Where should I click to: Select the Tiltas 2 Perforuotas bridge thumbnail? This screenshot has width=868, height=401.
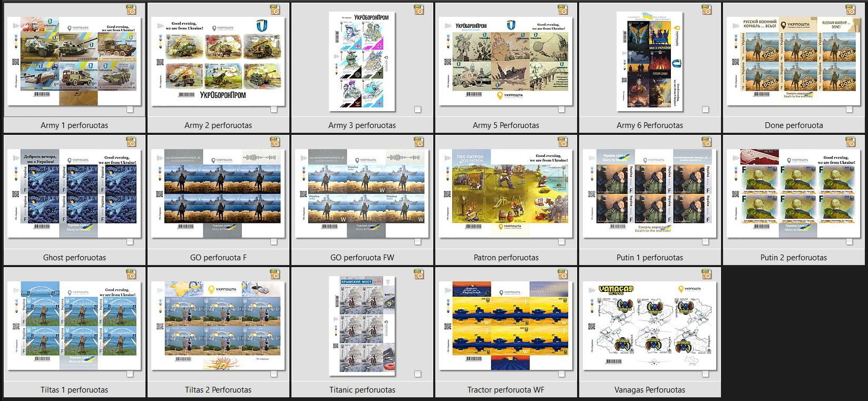pos(218,326)
